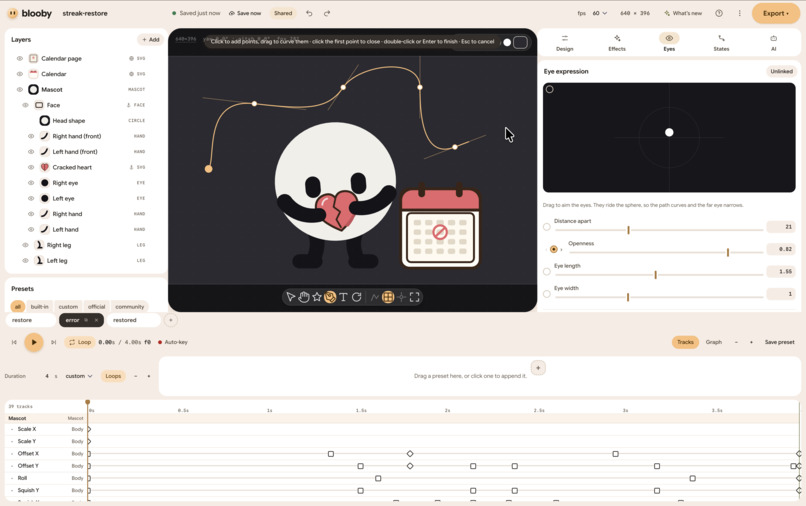Filter presets by community
Image resolution: width=806 pixels, height=506 pixels.
click(130, 306)
